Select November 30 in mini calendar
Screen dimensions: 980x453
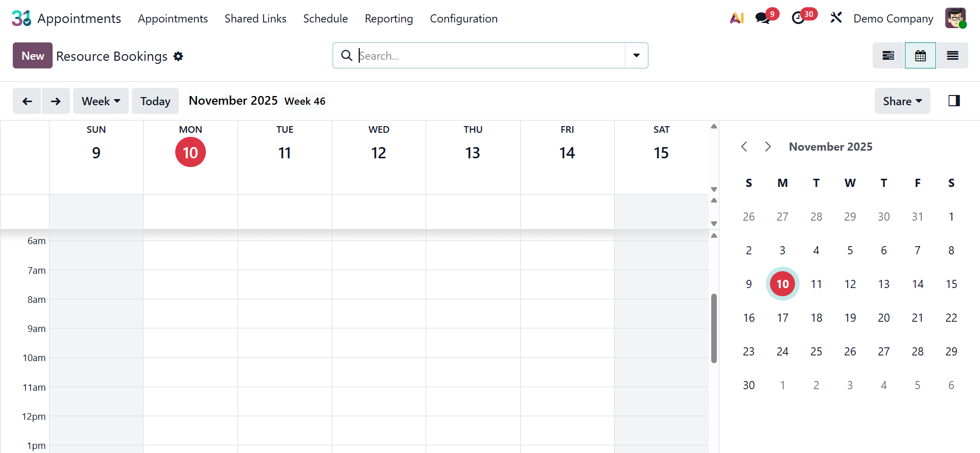(x=749, y=385)
